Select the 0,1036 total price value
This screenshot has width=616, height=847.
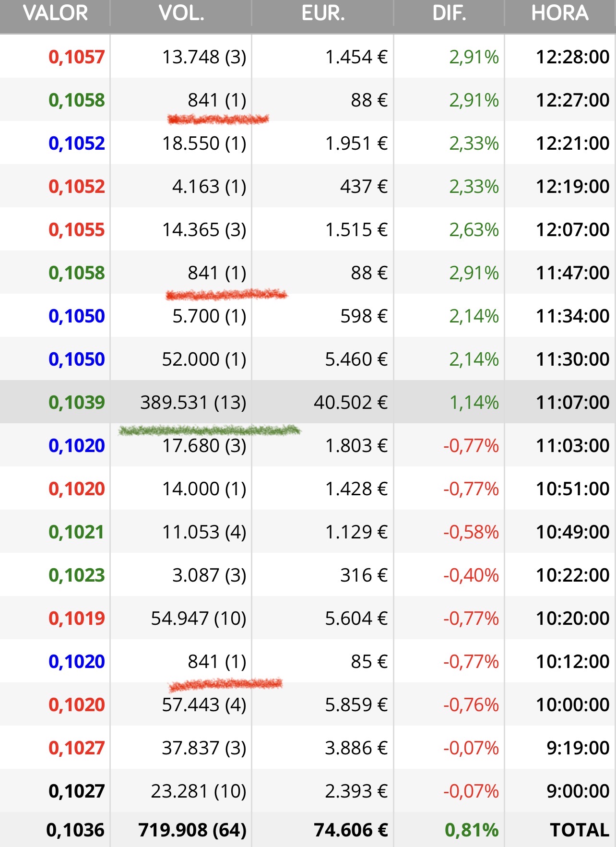click(x=75, y=830)
